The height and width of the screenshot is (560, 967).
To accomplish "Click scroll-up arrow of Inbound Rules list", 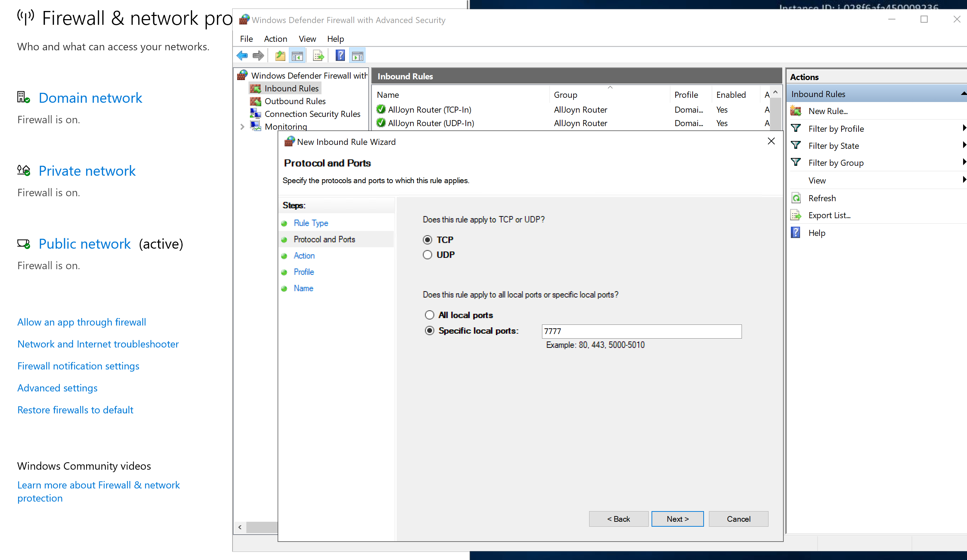I will coord(775,92).
